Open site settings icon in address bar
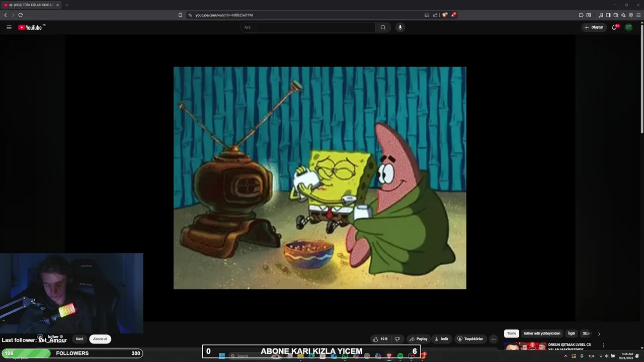 pyautogui.click(x=190, y=15)
